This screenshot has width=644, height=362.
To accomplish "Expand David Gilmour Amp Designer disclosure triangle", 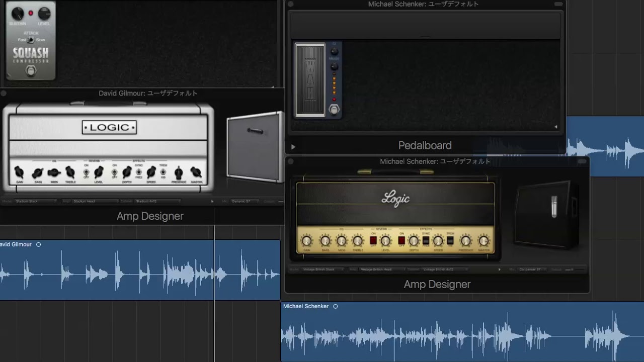I will [212, 201].
